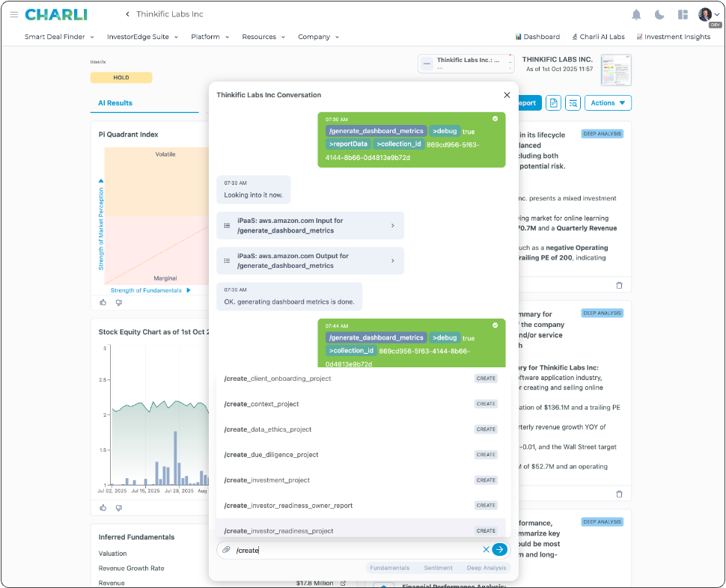
Task: Expand the Smart Deal Finder menu
Action: pos(59,37)
